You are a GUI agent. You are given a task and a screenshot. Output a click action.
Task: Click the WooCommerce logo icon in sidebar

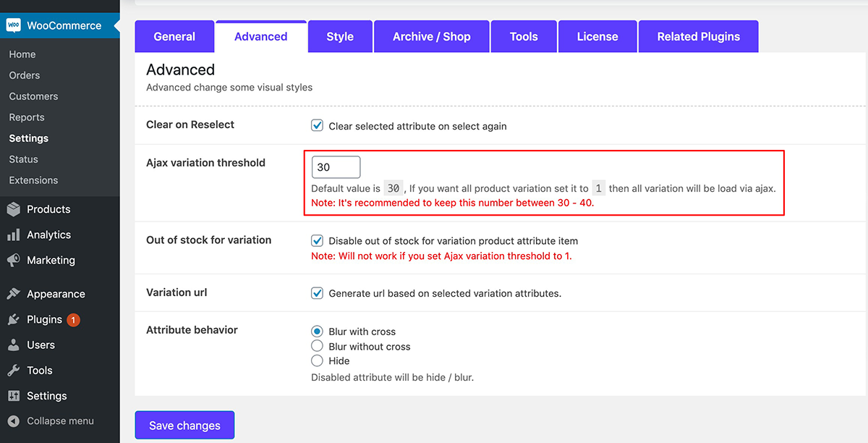(x=13, y=25)
